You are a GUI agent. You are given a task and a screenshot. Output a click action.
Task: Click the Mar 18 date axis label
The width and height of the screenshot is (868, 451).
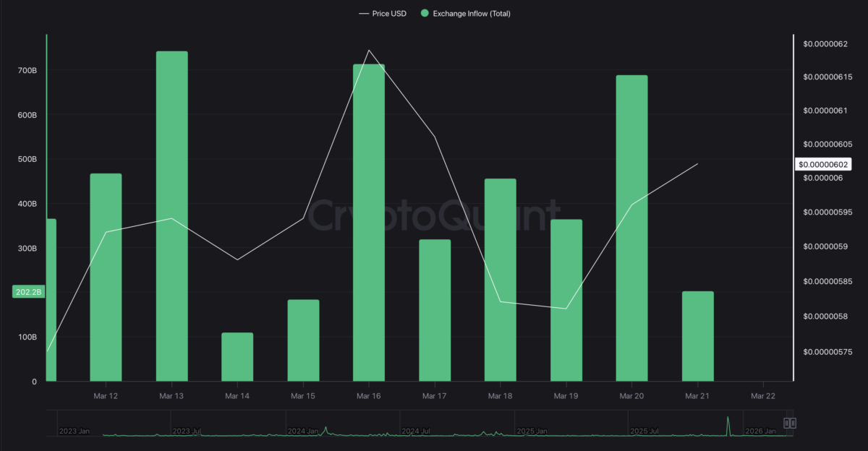coord(501,396)
